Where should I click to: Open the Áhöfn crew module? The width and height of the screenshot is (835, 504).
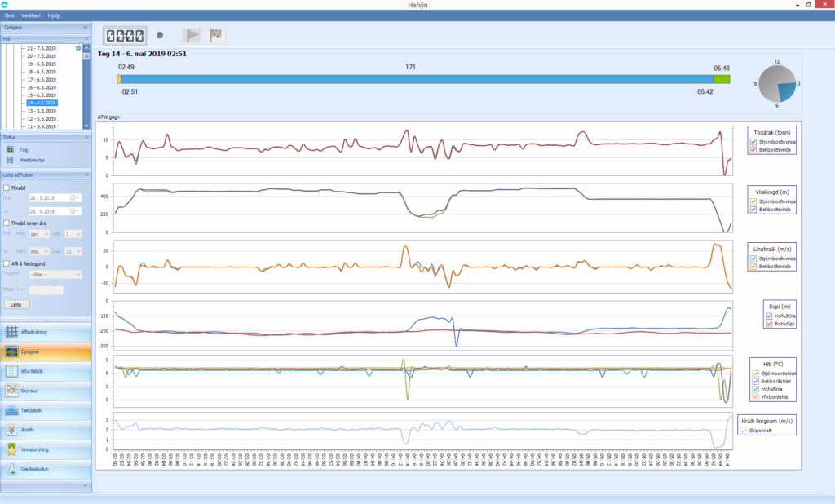(46, 430)
